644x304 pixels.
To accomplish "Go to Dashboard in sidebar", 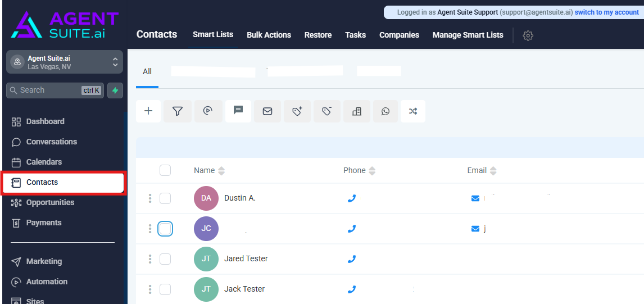I will [x=45, y=121].
